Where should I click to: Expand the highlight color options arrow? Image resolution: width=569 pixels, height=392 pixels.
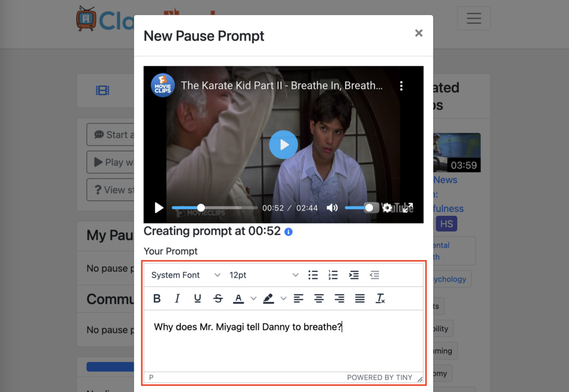(283, 299)
